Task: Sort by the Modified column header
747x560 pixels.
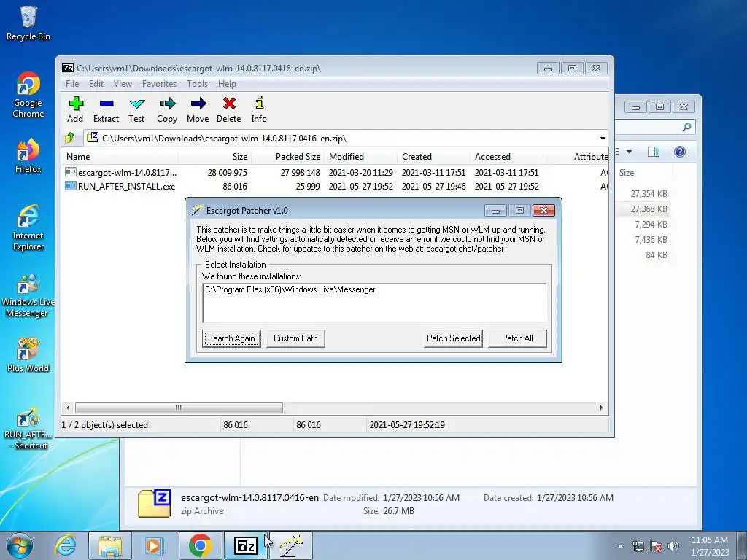Action: coord(360,157)
